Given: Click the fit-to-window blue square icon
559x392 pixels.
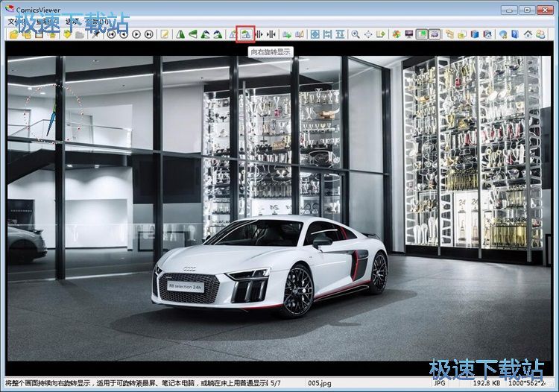Looking at the screenshot, I should (315, 34).
